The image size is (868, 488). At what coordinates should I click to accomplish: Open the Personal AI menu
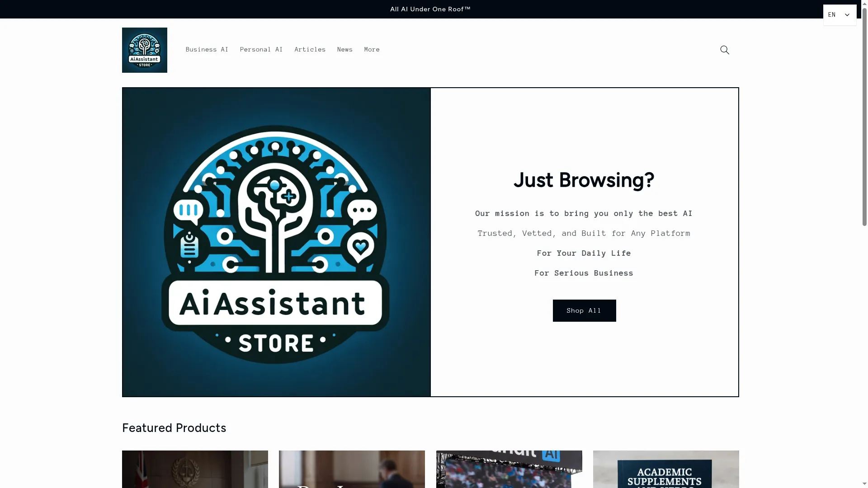tap(261, 50)
